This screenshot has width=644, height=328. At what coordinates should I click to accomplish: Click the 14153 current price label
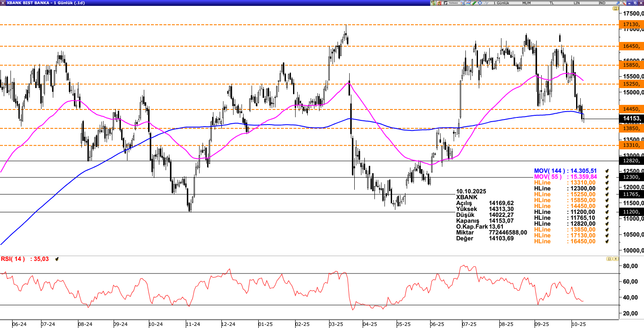631,119
